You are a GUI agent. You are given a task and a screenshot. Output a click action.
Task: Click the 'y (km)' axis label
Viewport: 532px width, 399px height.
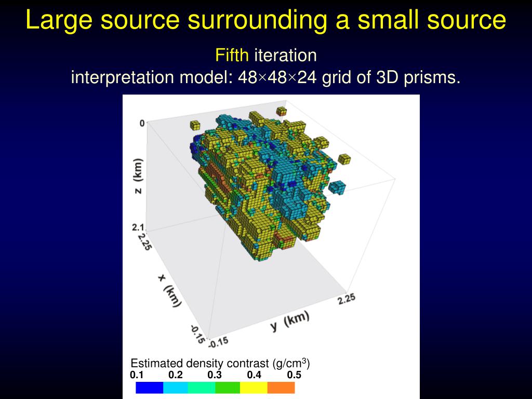tap(290, 321)
